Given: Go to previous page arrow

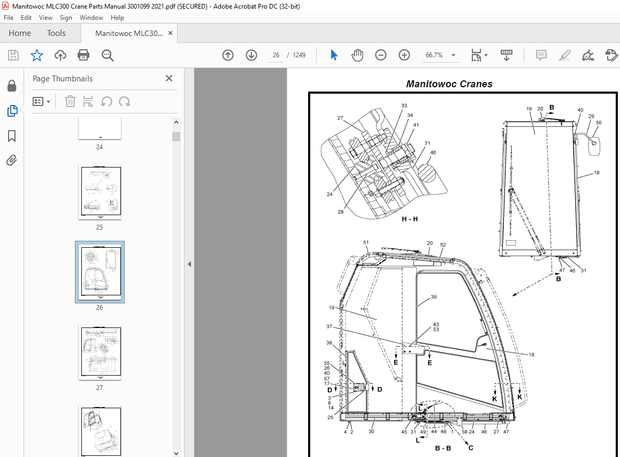Looking at the screenshot, I should [x=228, y=55].
